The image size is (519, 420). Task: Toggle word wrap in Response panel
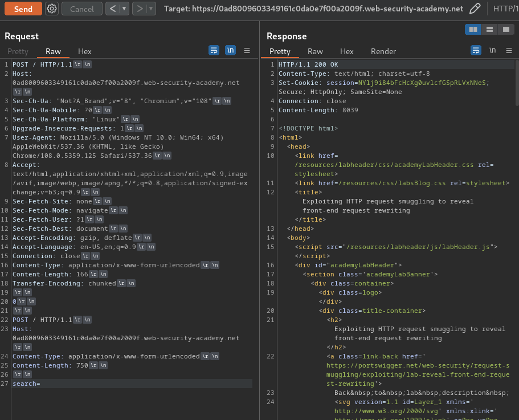(x=476, y=50)
